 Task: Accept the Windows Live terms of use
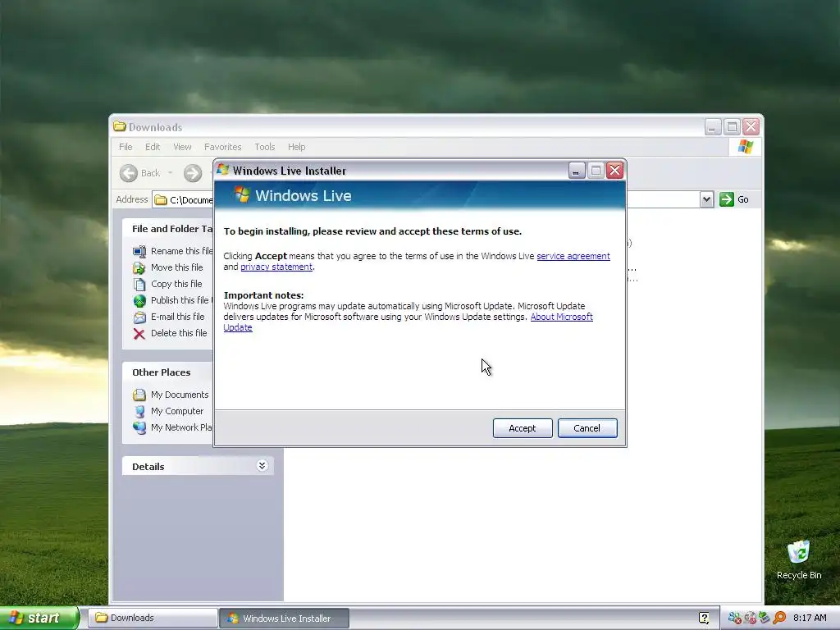tap(523, 428)
